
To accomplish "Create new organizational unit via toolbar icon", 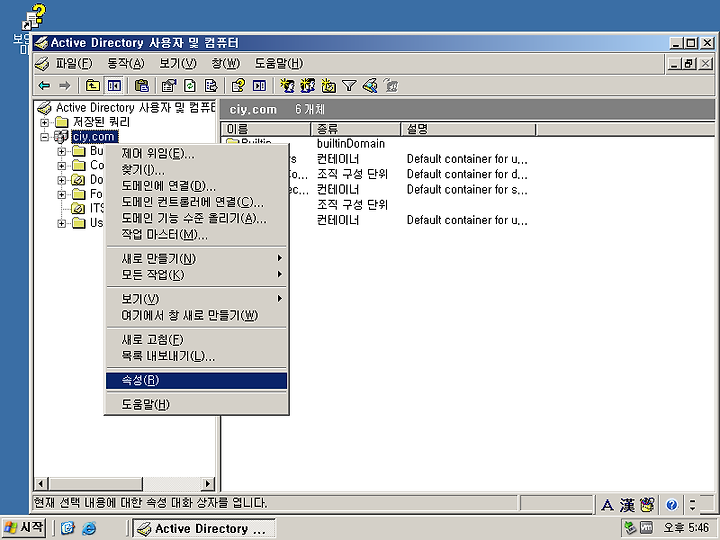I will tap(328, 85).
